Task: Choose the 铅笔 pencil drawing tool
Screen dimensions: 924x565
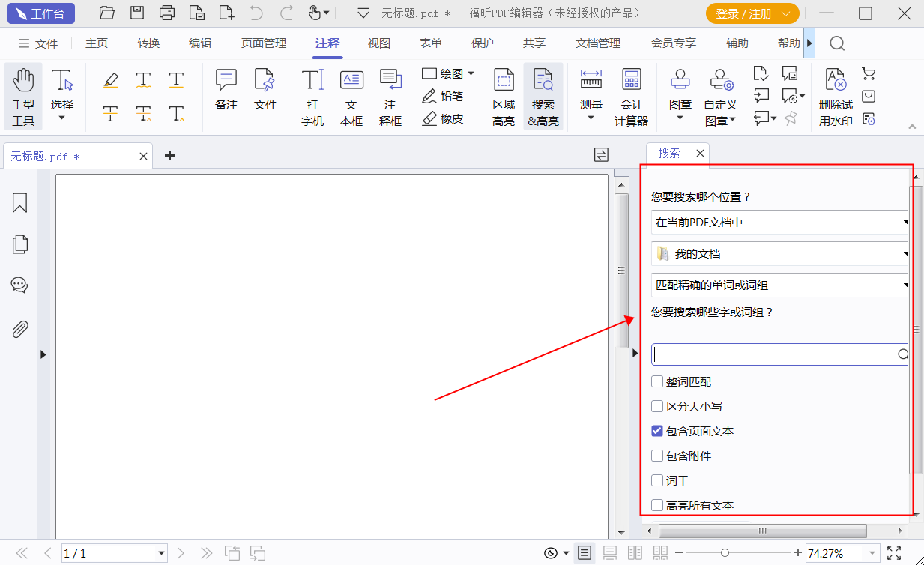Action: tap(443, 96)
